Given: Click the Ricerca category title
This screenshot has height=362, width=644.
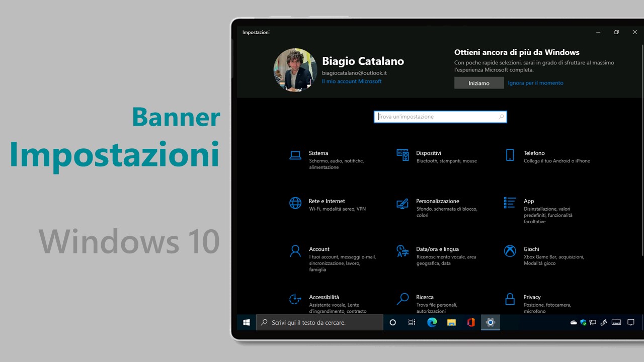Looking at the screenshot, I should click(425, 297).
